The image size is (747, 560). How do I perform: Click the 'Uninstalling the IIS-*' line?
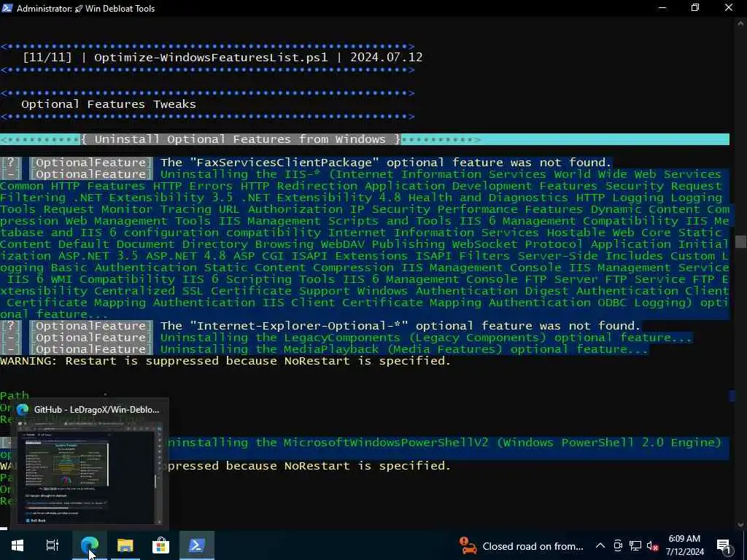[x=440, y=174]
